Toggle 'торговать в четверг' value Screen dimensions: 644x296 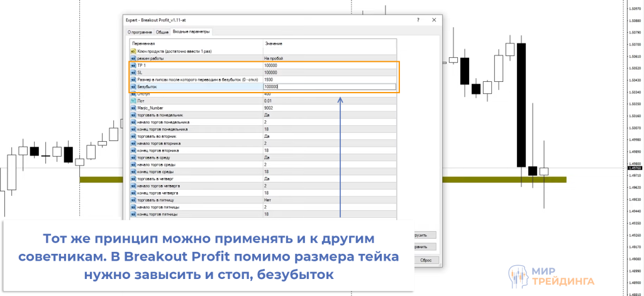point(330,179)
